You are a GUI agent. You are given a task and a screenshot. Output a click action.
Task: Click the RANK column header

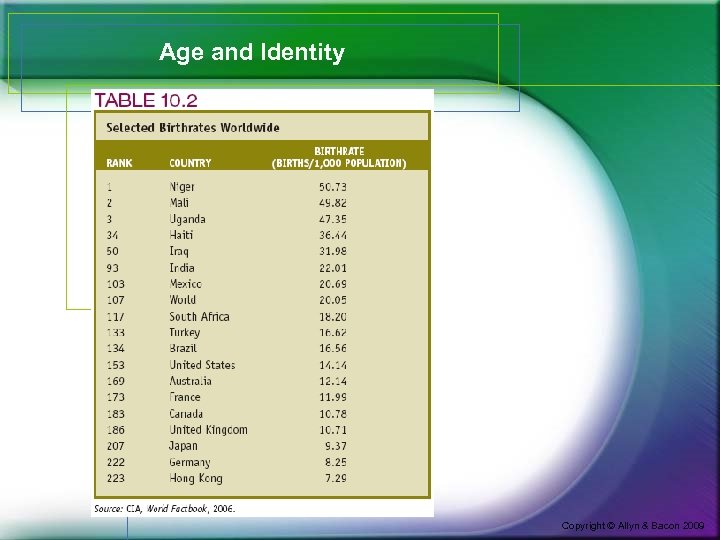pyautogui.click(x=119, y=163)
